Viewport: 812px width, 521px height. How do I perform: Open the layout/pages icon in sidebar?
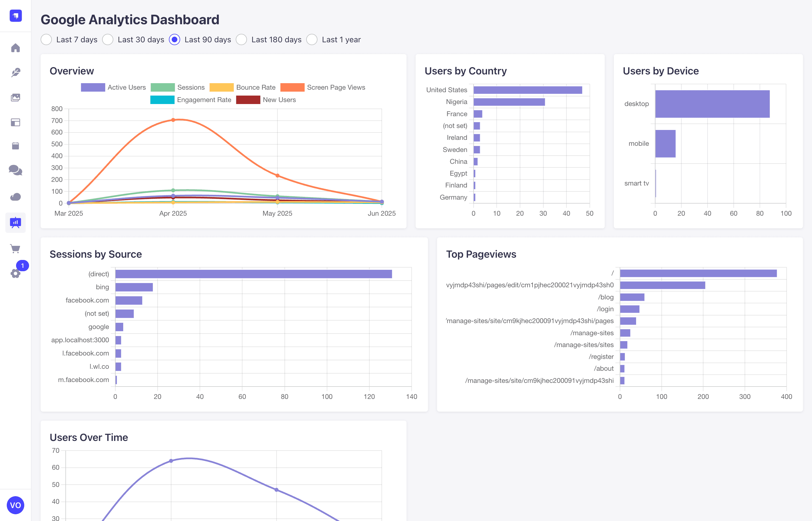point(16,122)
